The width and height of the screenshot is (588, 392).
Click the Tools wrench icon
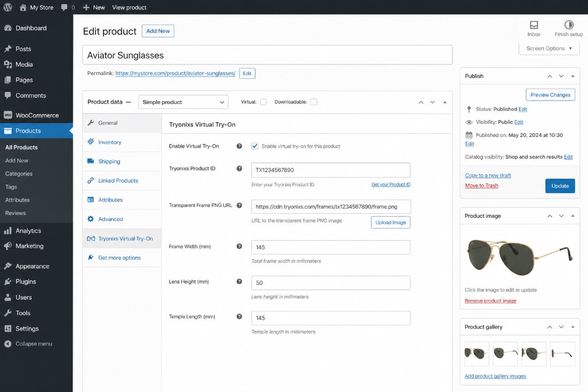[8, 313]
